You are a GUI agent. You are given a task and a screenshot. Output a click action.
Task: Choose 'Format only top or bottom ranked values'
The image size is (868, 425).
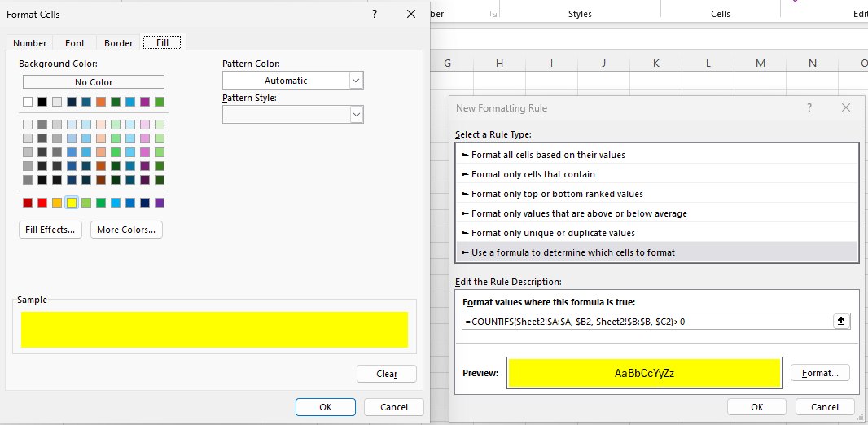coord(656,194)
